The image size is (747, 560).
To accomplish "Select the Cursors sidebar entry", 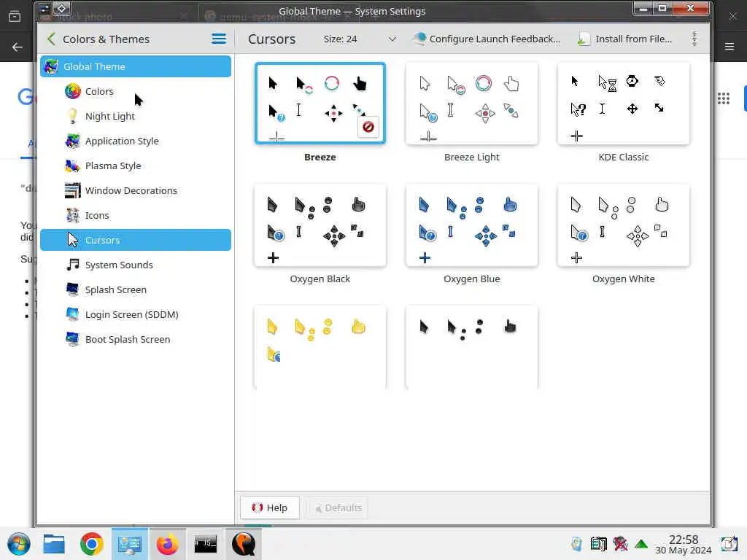I will tap(136, 240).
